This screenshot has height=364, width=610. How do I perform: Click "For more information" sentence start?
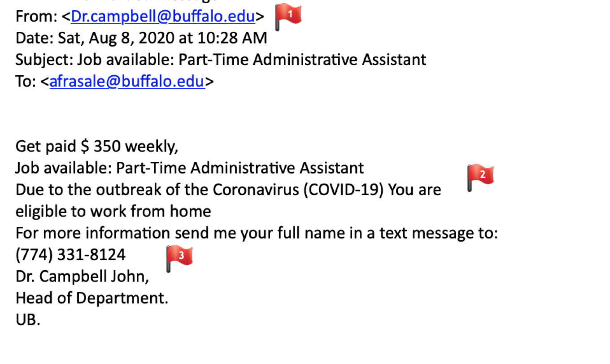point(92,233)
